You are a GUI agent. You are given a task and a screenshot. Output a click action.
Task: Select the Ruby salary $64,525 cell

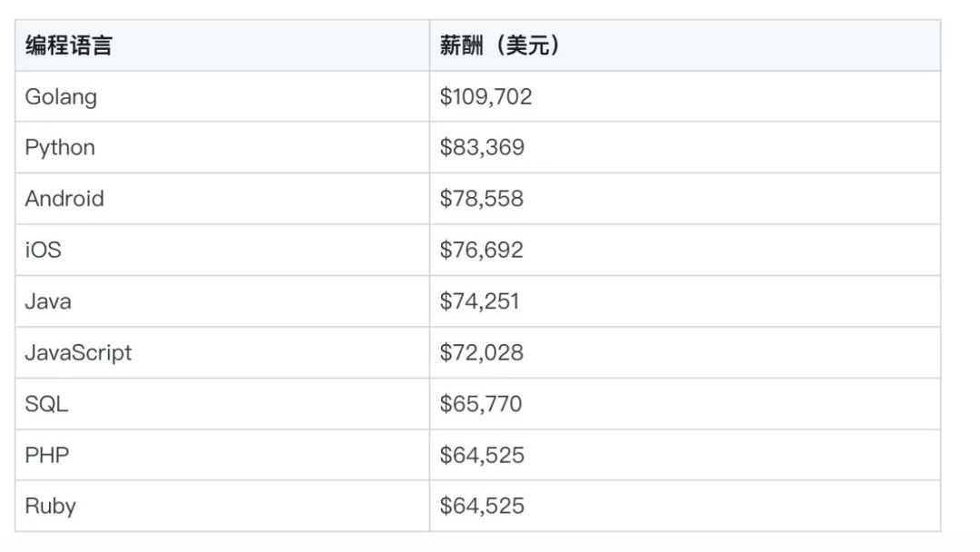tap(685, 507)
